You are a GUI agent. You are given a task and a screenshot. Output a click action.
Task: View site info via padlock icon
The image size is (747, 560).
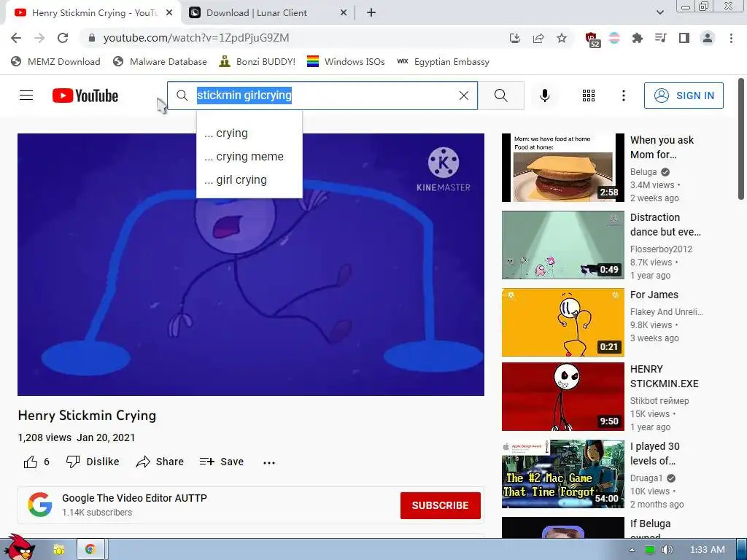pyautogui.click(x=92, y=38)
